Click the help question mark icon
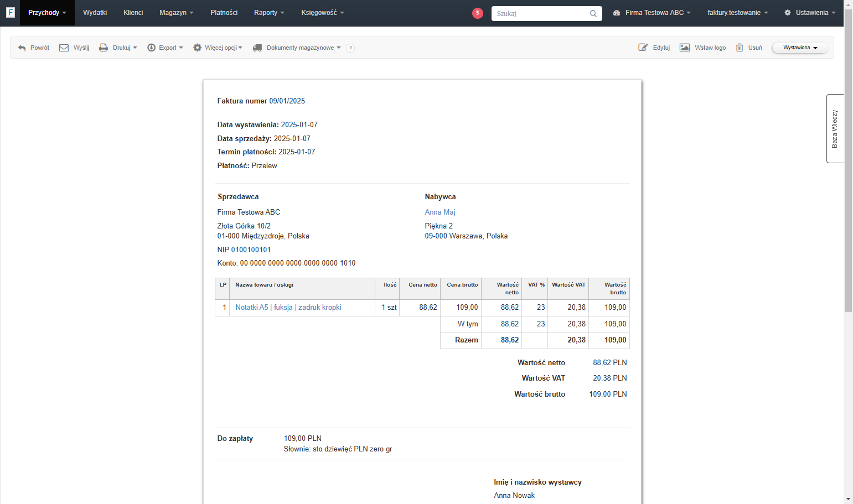The height and width of the screenshot is (504, 853). click(x=350, y=48)
